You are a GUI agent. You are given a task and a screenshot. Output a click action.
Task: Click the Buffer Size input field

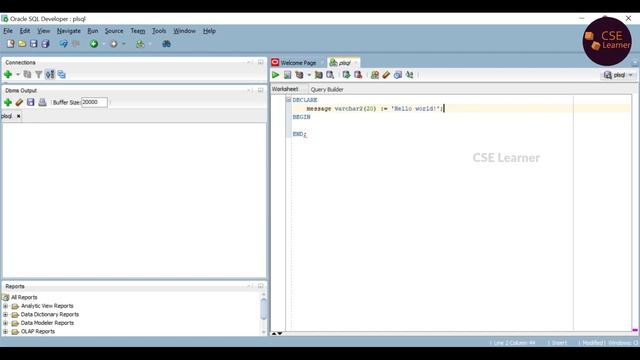94,102
